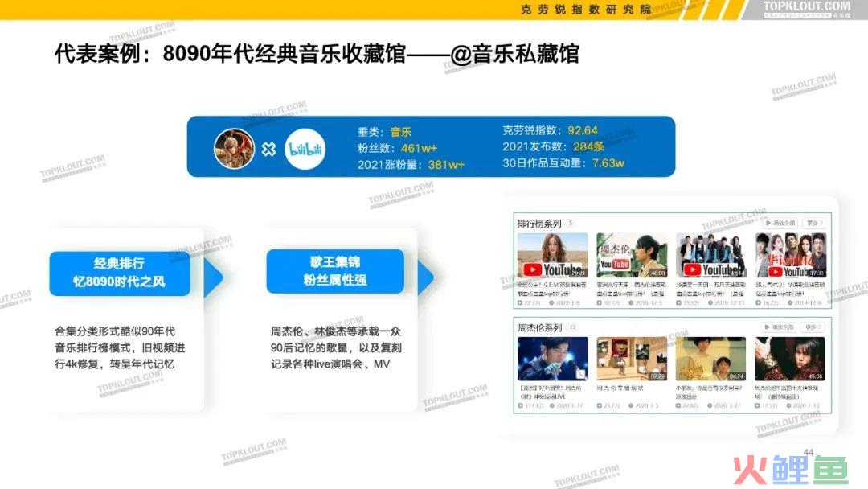Click the bilibili logo circle

click(305, 149)
